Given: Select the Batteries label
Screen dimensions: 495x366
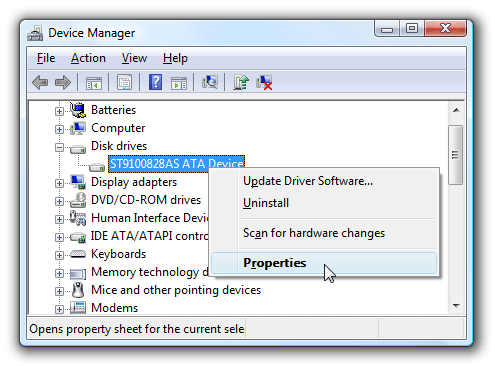Looking at the screenshot, I should [x=114, y=110].
